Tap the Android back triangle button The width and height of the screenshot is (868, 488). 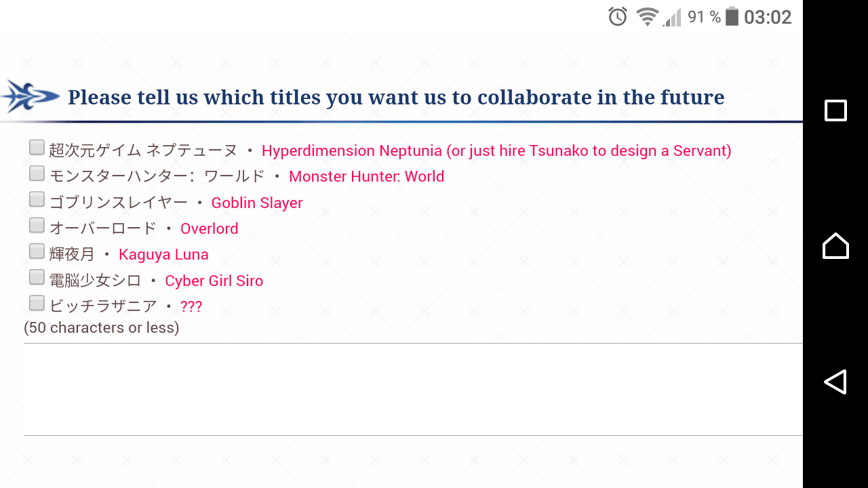[x=835, y=382]
